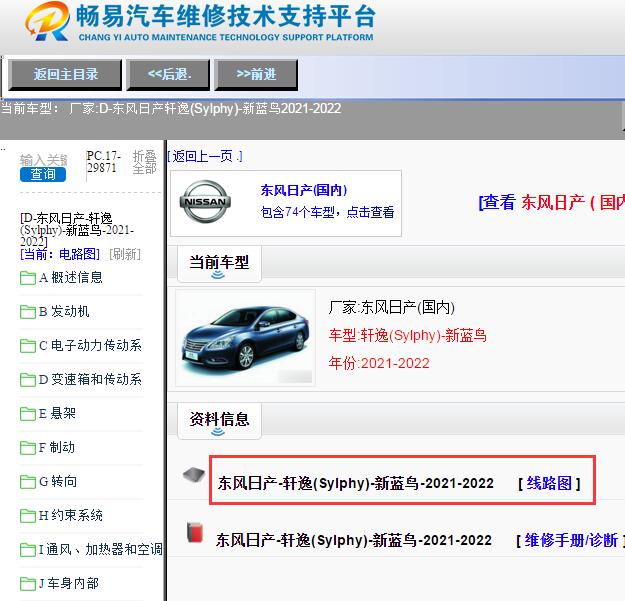This screenshot has width=625, height=601.
Task: Click 东风日产-轩逸 title in the 线路图 row
Action: point(356,483)
